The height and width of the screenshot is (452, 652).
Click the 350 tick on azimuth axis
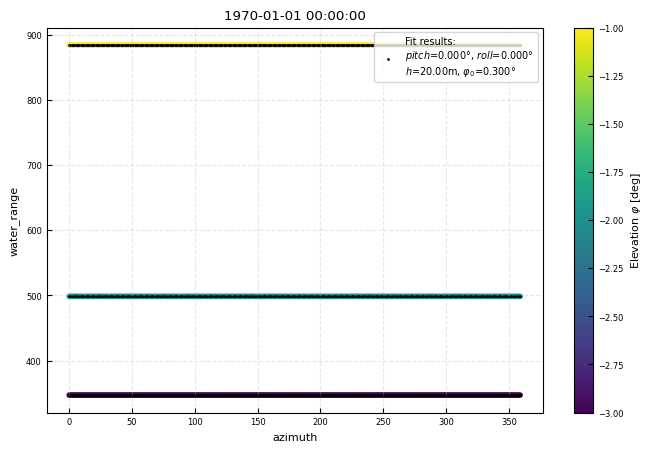click(x=508, y=423)
